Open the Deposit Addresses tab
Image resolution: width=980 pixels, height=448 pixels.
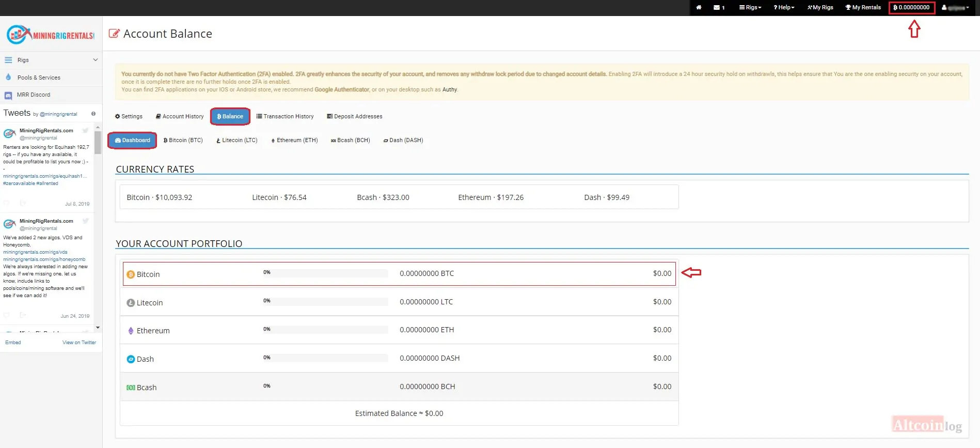click(354, 116)
